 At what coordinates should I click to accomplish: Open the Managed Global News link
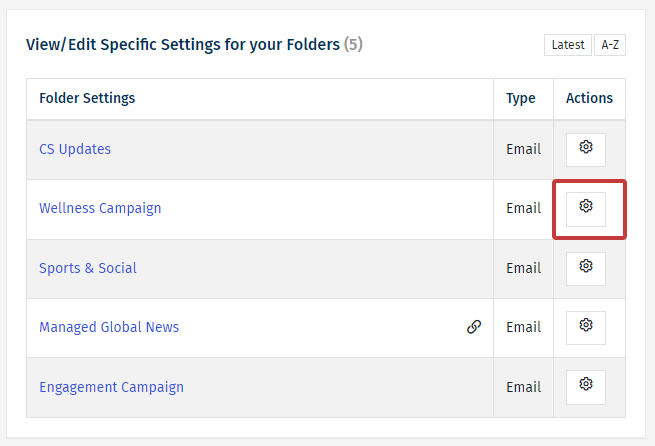point(109,327)
